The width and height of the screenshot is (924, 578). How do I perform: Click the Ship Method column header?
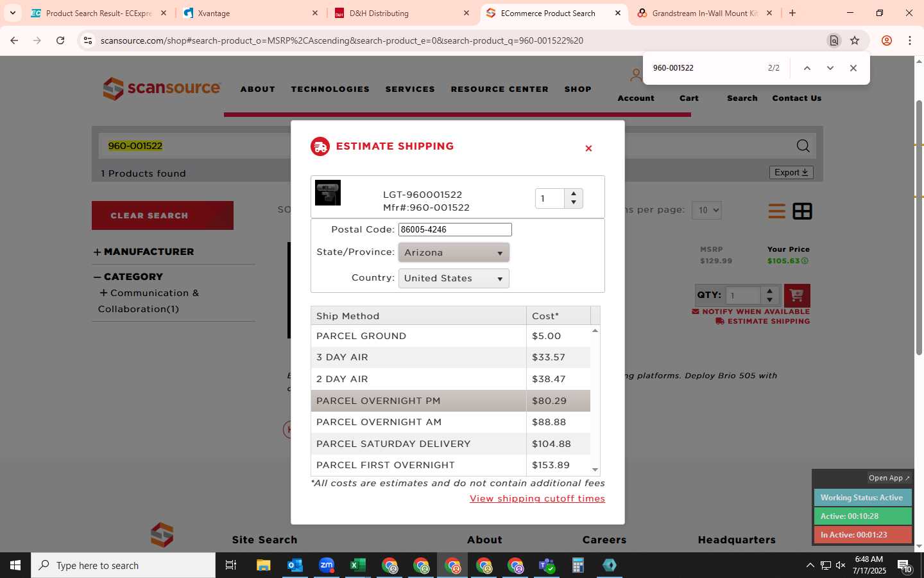[x=418, y=316]
